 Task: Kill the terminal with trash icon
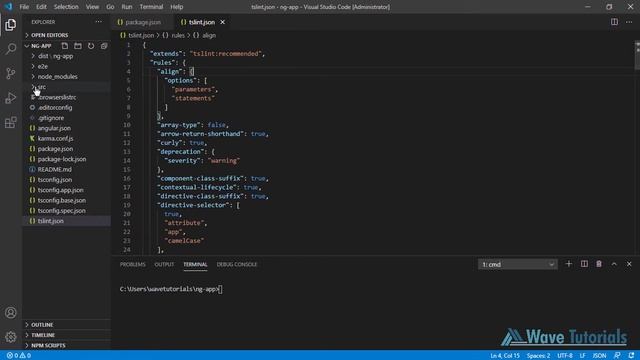point(599,264)
